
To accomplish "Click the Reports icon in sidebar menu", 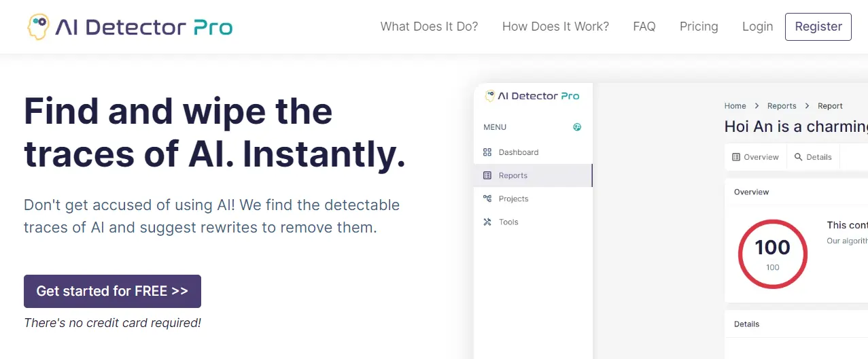I will [487, 175].
